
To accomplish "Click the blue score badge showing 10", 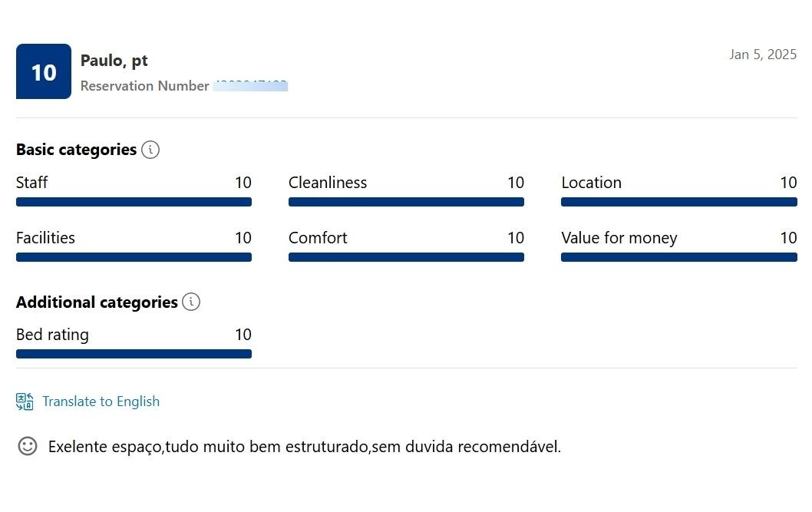I will (44, 71).
